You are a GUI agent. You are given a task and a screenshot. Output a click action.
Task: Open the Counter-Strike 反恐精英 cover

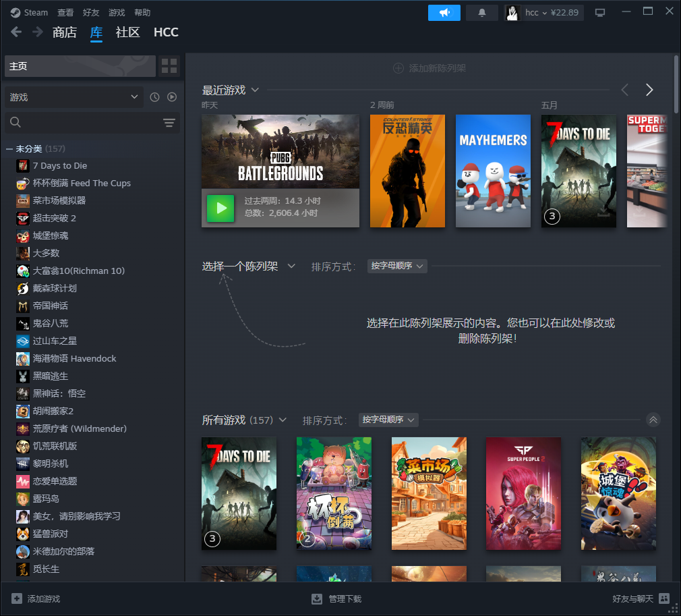pyautogui.click(x=407, y=171)
